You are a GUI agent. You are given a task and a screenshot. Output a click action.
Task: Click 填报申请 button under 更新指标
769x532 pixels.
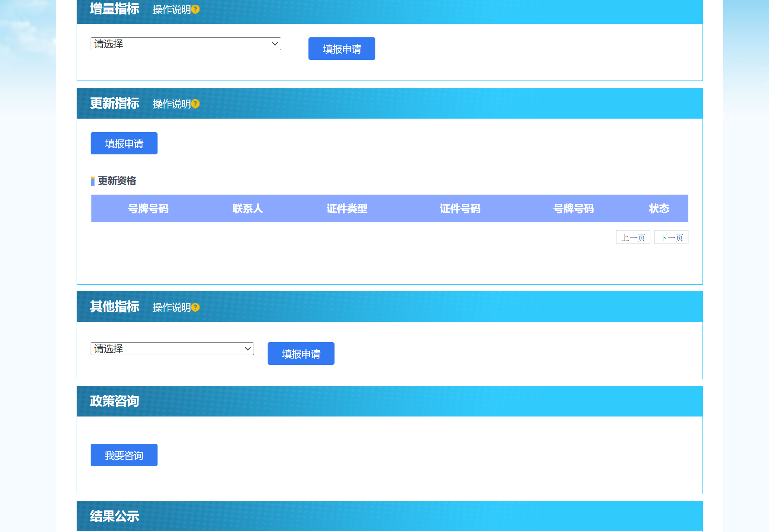[x=124, y=143]
